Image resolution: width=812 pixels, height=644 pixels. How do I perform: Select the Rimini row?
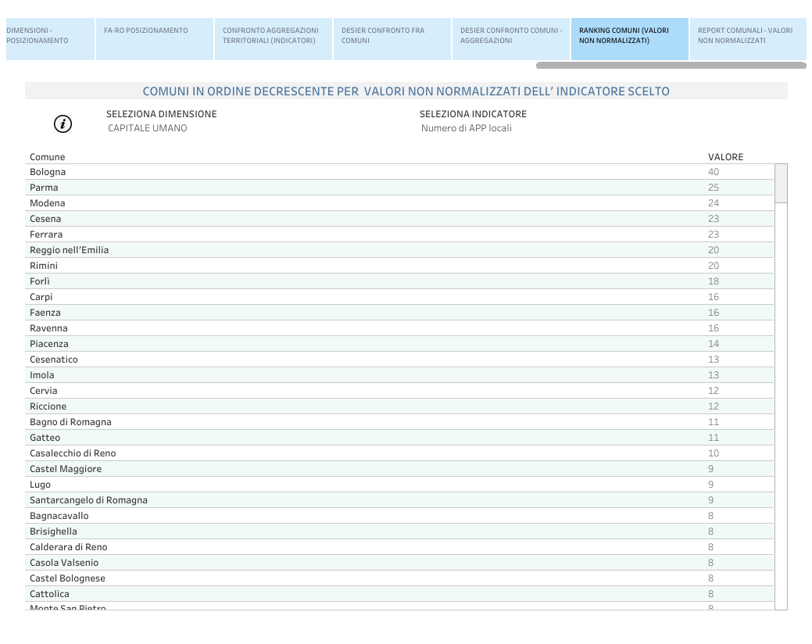pos(399,266)
